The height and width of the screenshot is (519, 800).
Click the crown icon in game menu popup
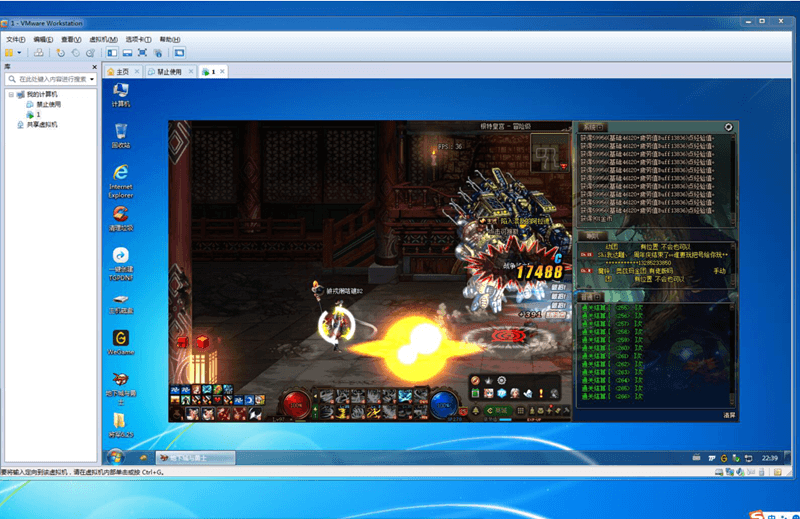tap(489, 381)
